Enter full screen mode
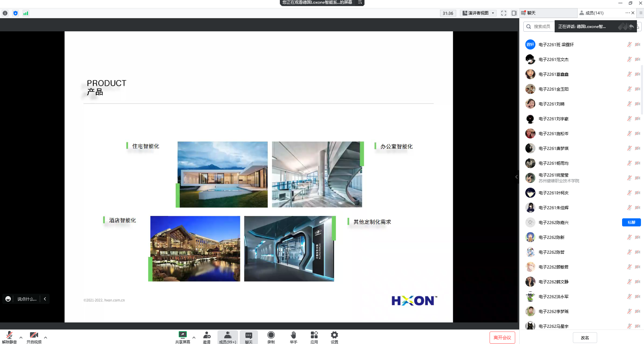 504,13
